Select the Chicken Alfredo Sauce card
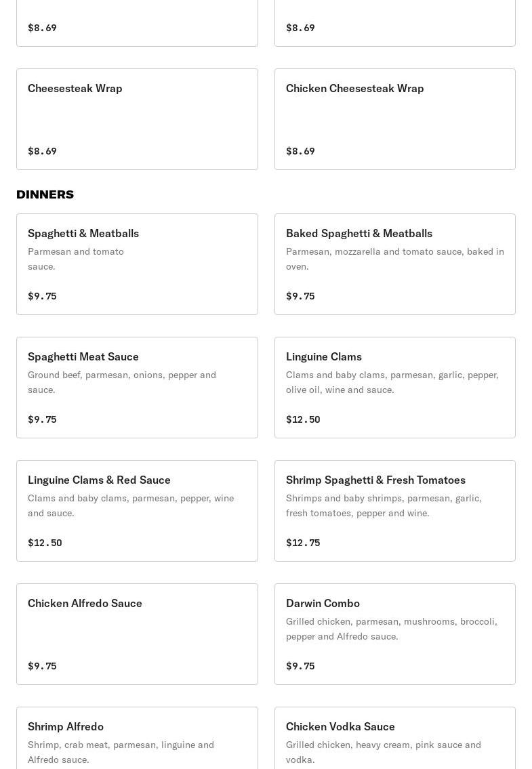Viewport: 532px width, 769px height. (x=137, y=633)
